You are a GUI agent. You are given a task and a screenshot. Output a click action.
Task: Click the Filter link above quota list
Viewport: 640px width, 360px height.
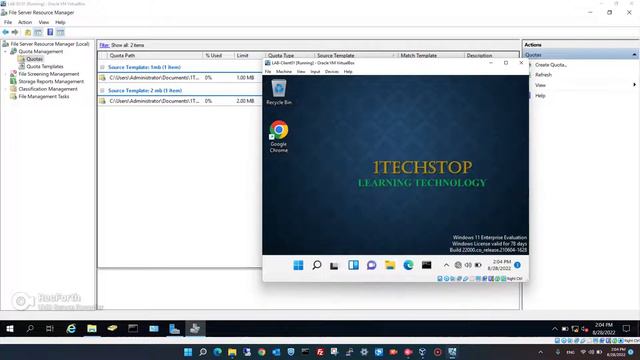[x=104, y=45]
